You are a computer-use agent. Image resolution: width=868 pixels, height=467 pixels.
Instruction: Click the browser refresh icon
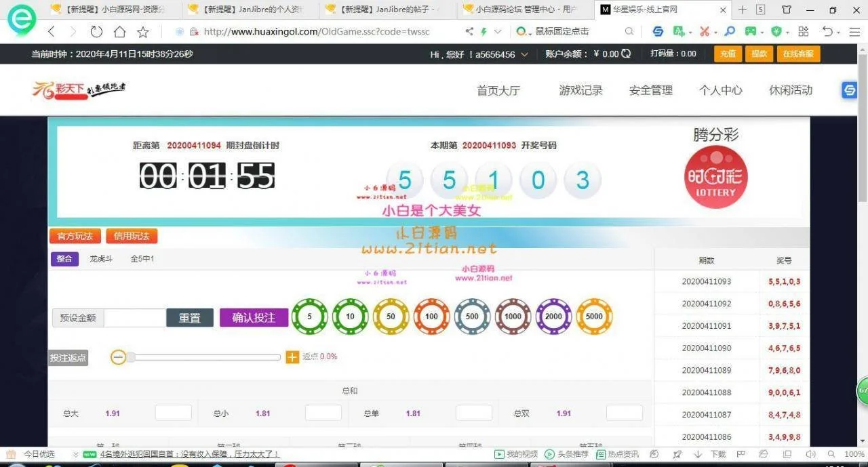96,32
